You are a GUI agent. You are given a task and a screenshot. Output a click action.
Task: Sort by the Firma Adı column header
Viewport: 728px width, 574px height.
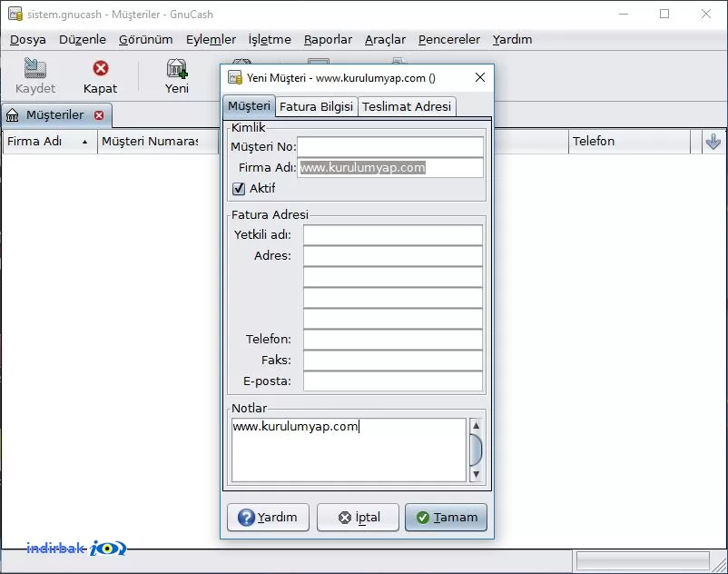(x=49, y=141)
